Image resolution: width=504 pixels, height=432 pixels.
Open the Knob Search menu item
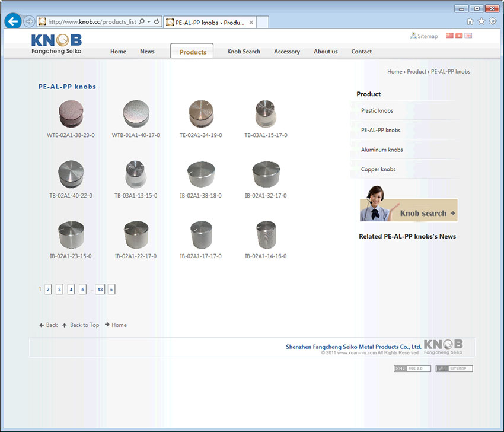coord(243,52)
